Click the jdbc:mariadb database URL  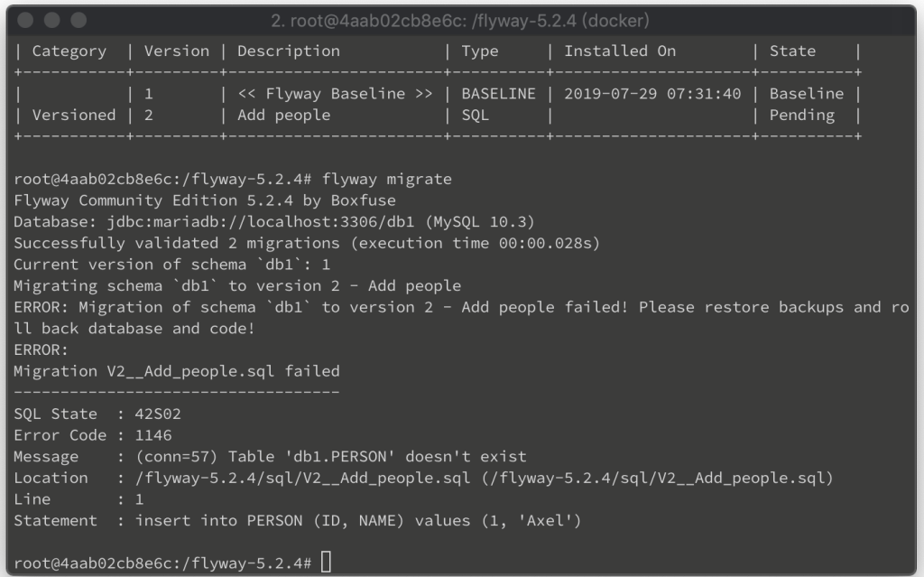tap(261, 222)
